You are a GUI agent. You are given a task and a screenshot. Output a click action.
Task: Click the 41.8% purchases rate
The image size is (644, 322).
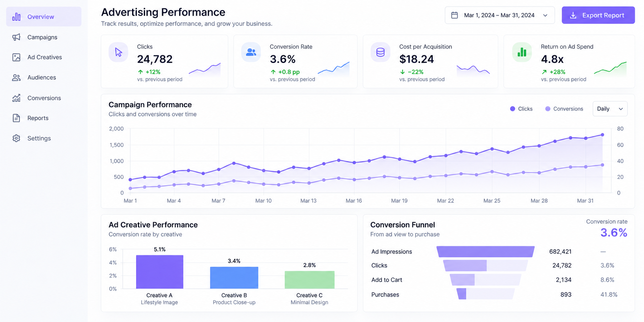pyautogui.click(x=609, y=294)
